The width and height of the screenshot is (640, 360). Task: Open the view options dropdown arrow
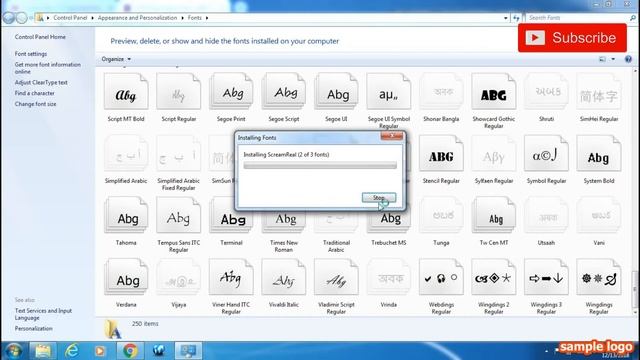[613, 59]
